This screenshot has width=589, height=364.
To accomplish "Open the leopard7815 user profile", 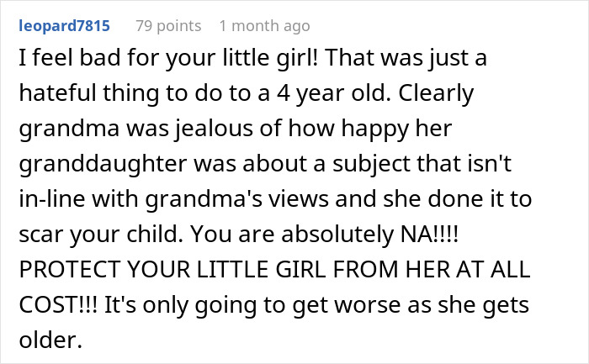I will point(63,26).
